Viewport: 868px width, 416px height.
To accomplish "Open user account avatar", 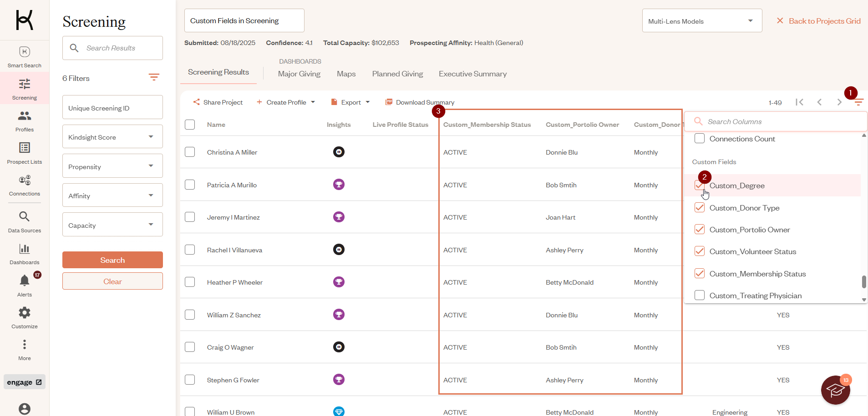I will [25, 409].
